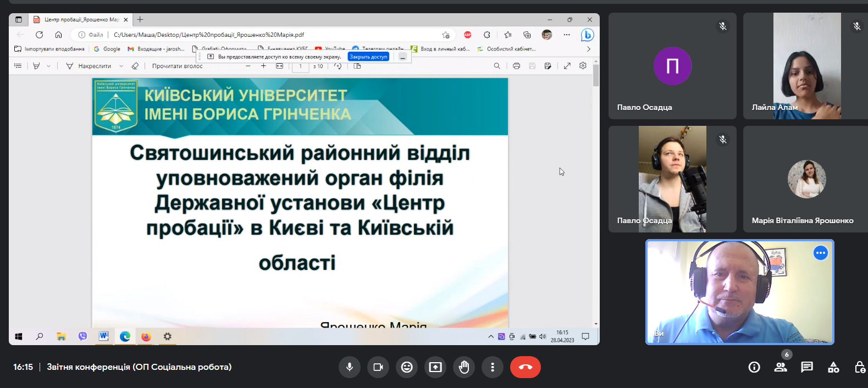Image resolution: width=868 pixels, height=388 pixels.
Task: Click the Edge profile avatar
Action: (x=547, y=35)
